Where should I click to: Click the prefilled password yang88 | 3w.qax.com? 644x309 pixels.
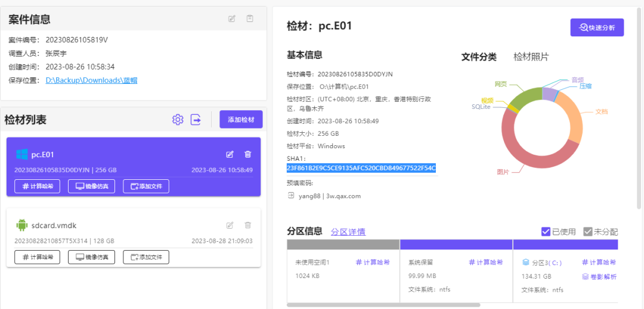(330, 196)
